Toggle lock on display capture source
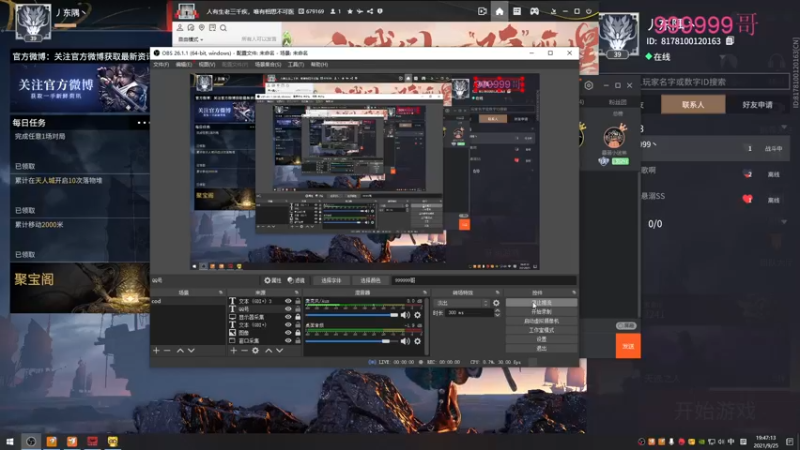The width and height of the screenshot is (800, 450). click(298, 317)
